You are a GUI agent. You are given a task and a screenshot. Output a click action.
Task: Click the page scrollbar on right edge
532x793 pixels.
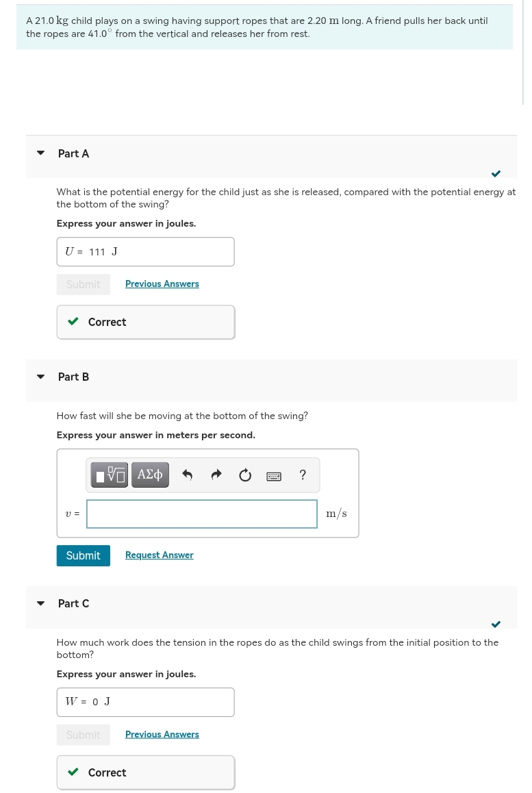pos(524,52)
